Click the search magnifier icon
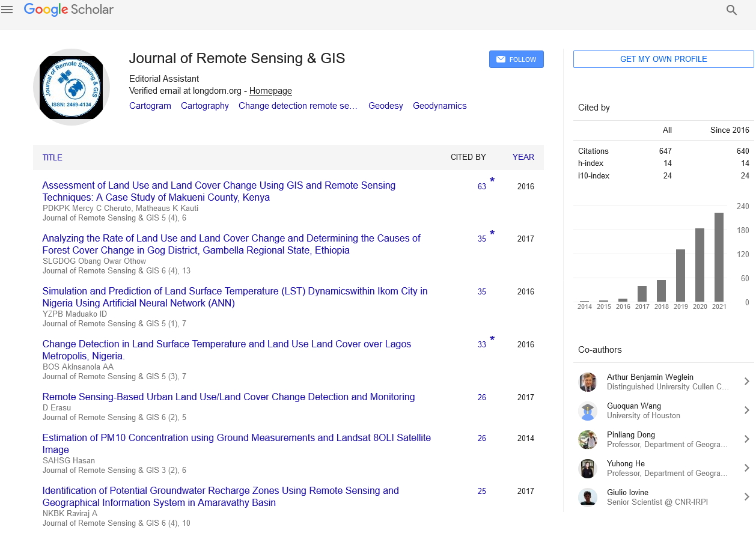 point(731,10)
